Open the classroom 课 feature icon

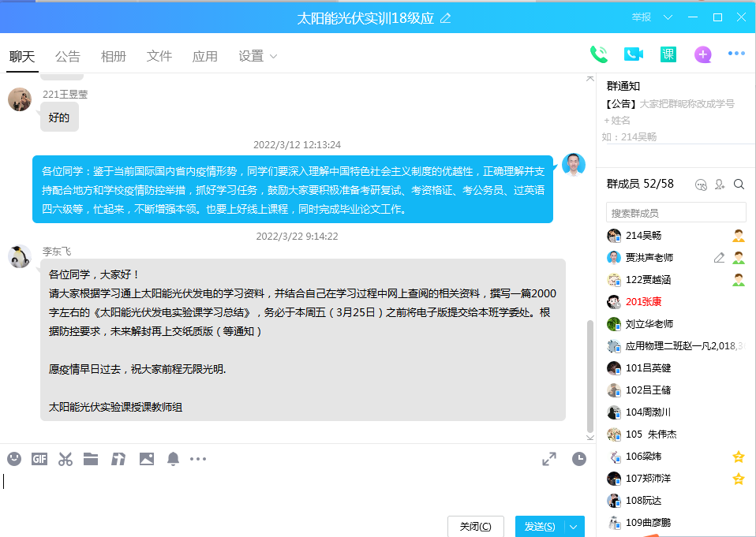(x=668, y=54)
